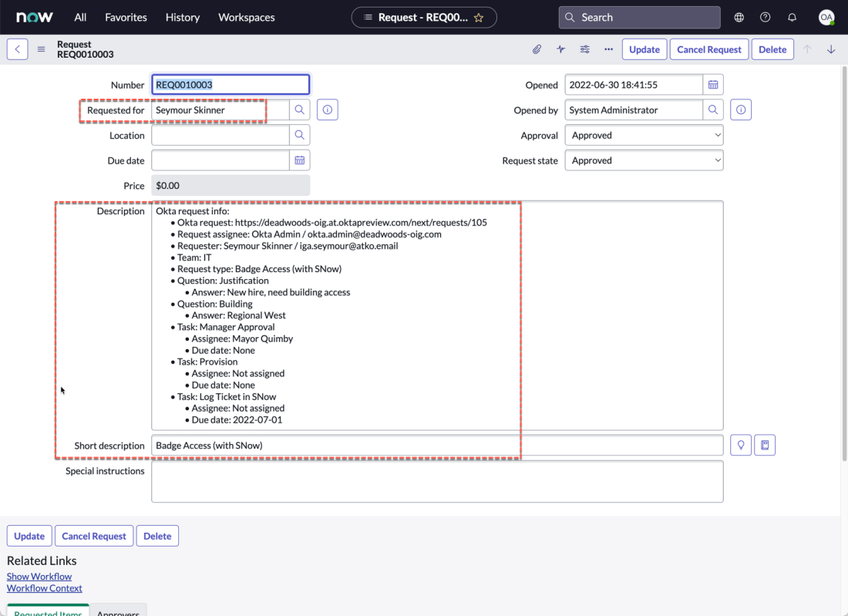Favorite this request with star icon
Viewport: 848px width, 616px height.
[479, 17]
